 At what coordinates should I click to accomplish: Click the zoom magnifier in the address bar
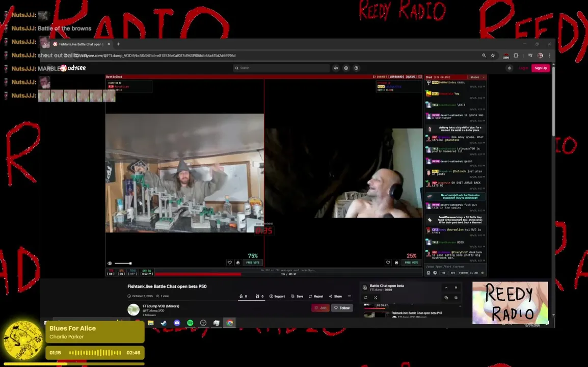point(484,56)
